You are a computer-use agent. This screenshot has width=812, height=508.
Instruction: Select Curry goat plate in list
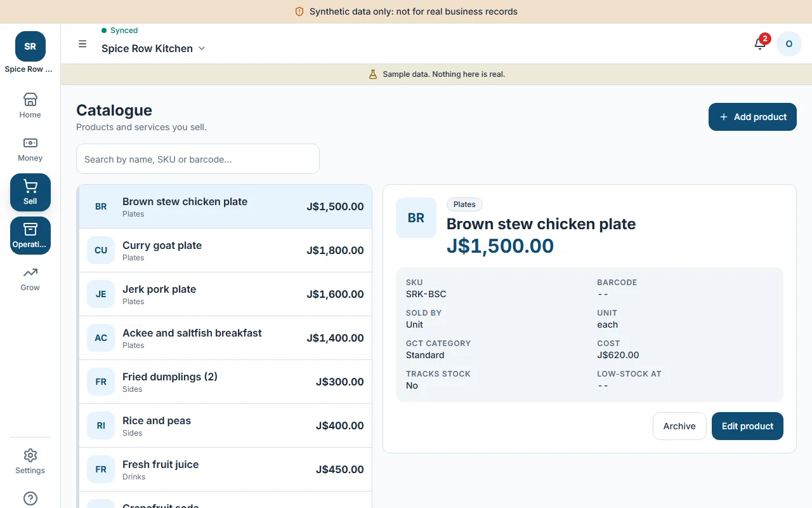[225, 250]
